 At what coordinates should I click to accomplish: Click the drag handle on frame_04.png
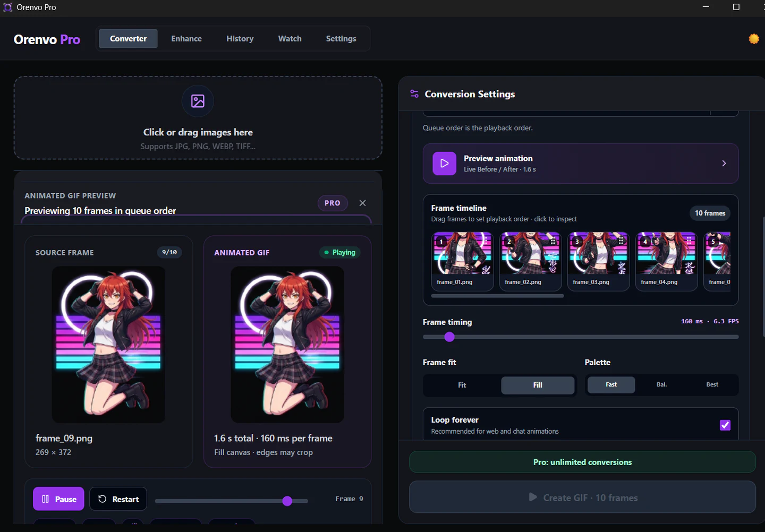tap(688, 241)
